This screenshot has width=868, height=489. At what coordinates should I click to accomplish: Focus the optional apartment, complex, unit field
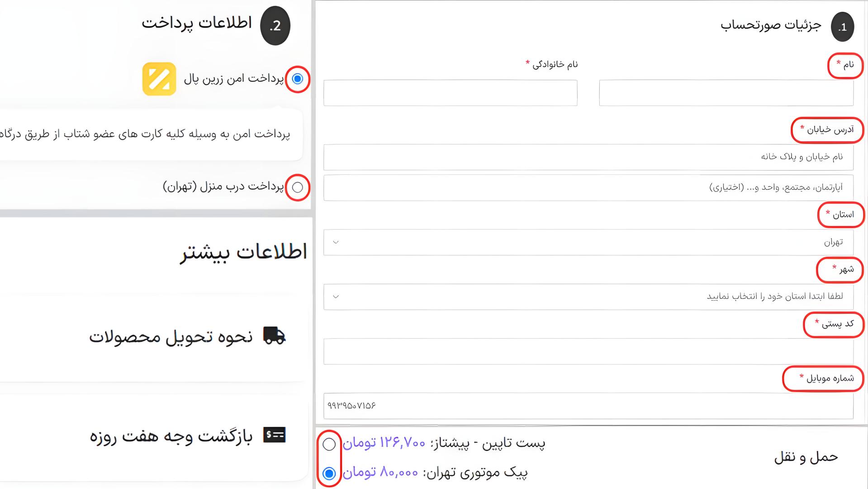click(x=588, y=187)
